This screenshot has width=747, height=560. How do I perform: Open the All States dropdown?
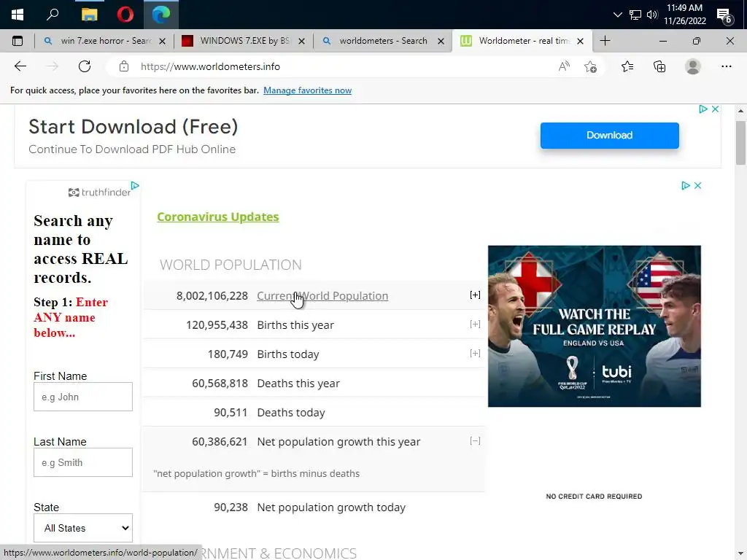click(x=83, y=528)
